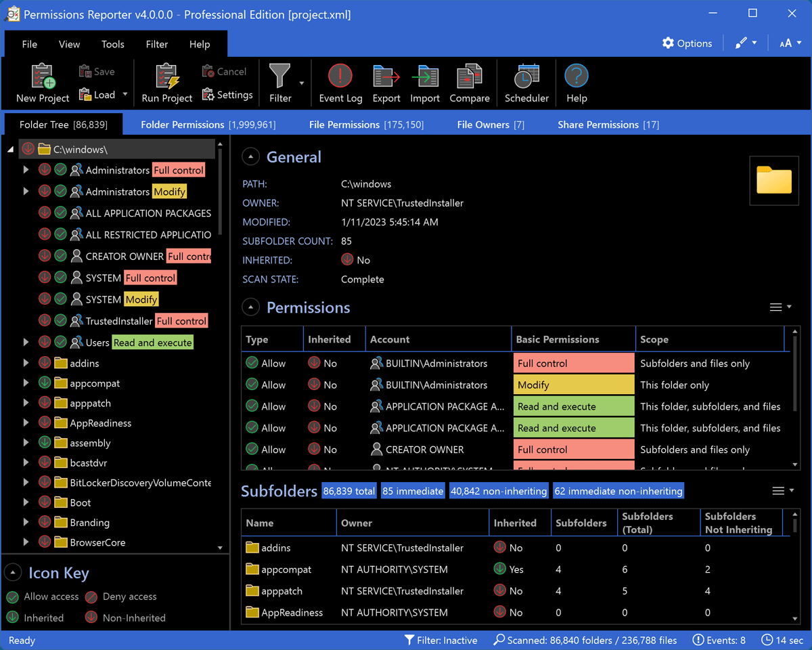Click the 40,842 non-inheriting badge

[499, 491]
